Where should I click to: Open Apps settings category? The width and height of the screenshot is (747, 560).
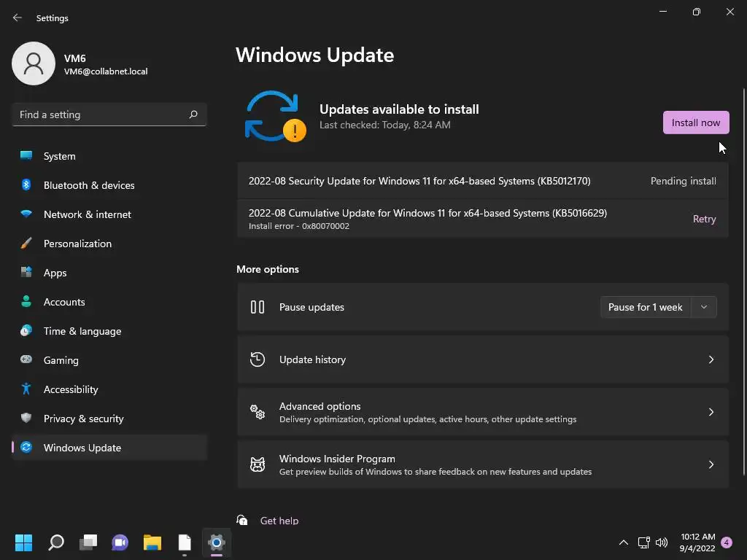click(109, 273)
